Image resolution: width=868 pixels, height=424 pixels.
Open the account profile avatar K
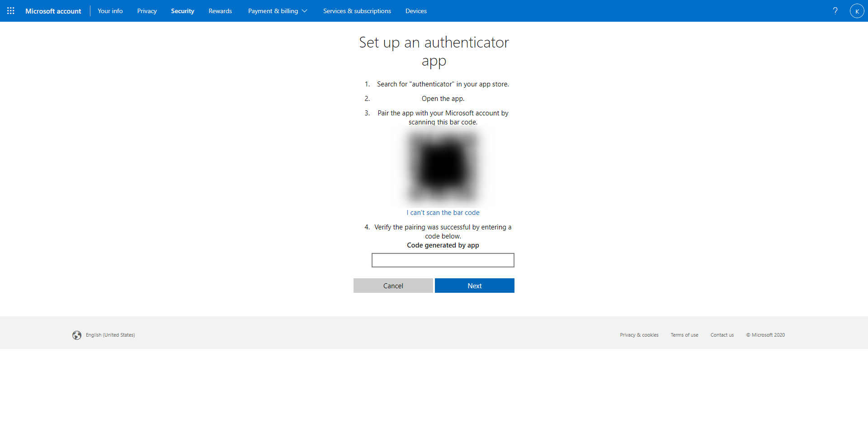click(x=857, y=11)
